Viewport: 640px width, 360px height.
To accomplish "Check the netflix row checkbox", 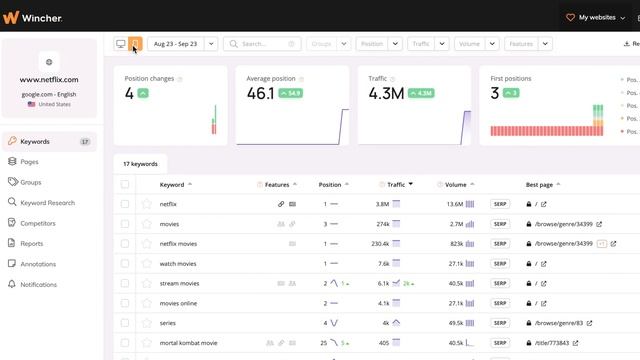I will 125,204.
